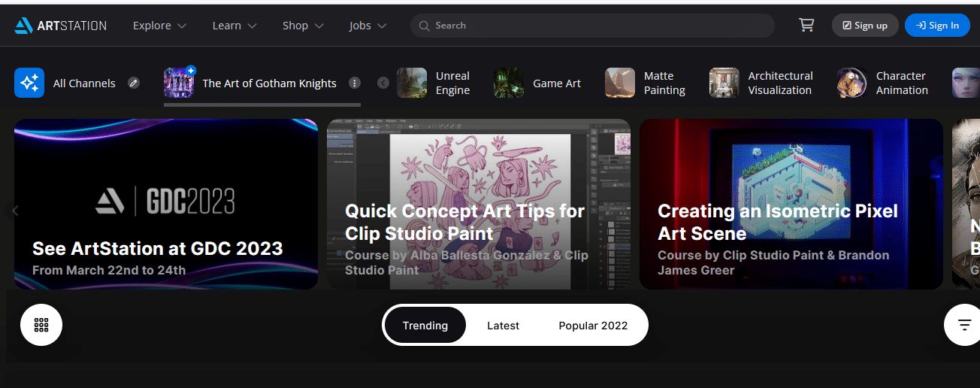Click the pencil edit channels icon

pyautogui.click(x=134, y=83)
